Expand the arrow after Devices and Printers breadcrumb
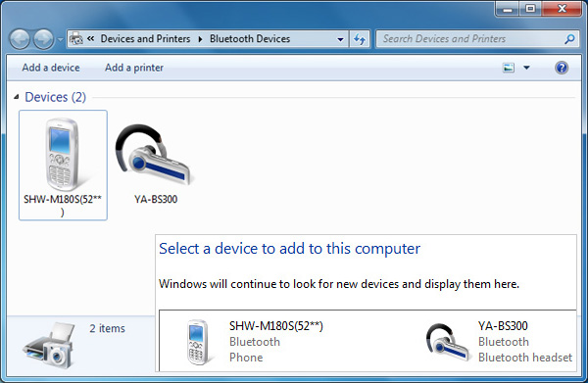This screenshot has width=588, height=383. (200, 39)
